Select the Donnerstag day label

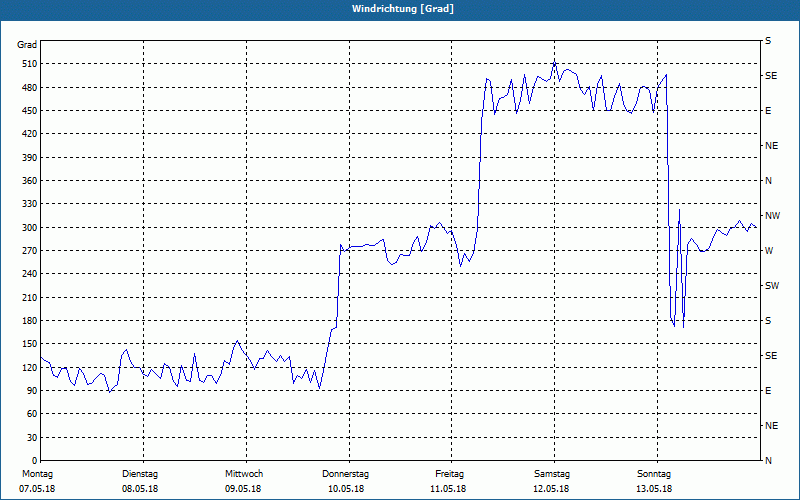[x=345, y=474]
